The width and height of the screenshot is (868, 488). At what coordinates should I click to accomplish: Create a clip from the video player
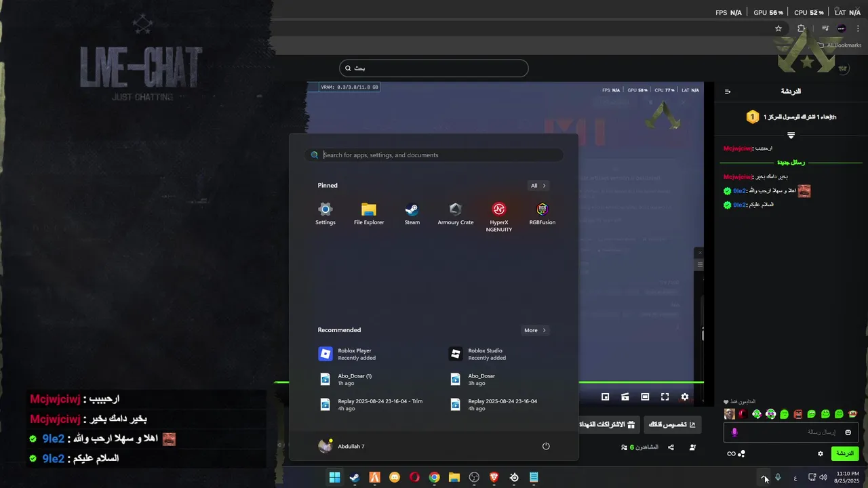pos(625,397)
